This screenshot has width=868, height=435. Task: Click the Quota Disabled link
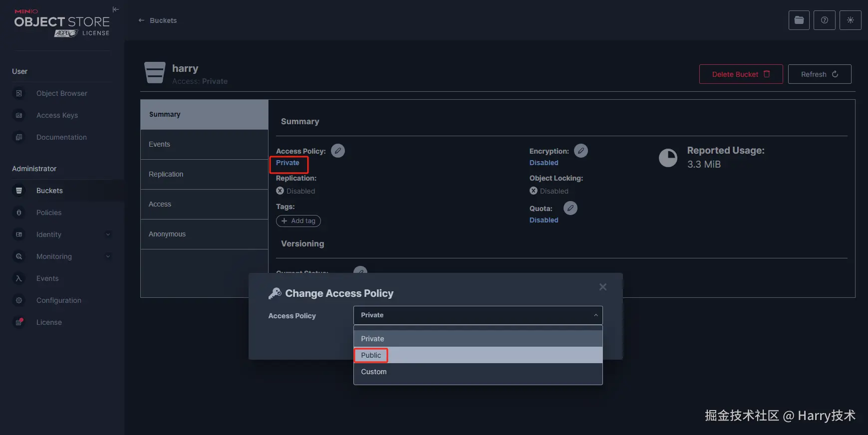point(544,220)
